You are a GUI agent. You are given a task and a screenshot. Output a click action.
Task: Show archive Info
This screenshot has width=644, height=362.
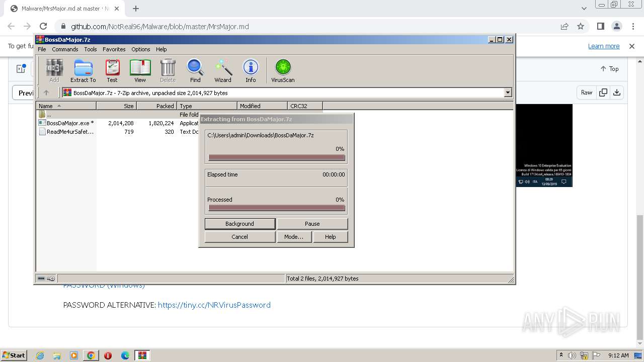pos(251,70)
